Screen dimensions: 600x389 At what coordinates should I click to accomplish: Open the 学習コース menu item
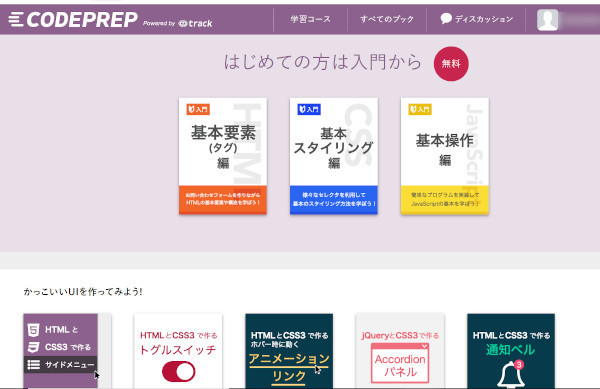click(x=310, y=19)
